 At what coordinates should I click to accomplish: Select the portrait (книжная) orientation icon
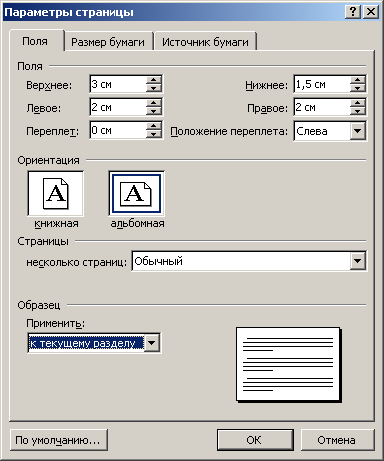pos(56,194)
